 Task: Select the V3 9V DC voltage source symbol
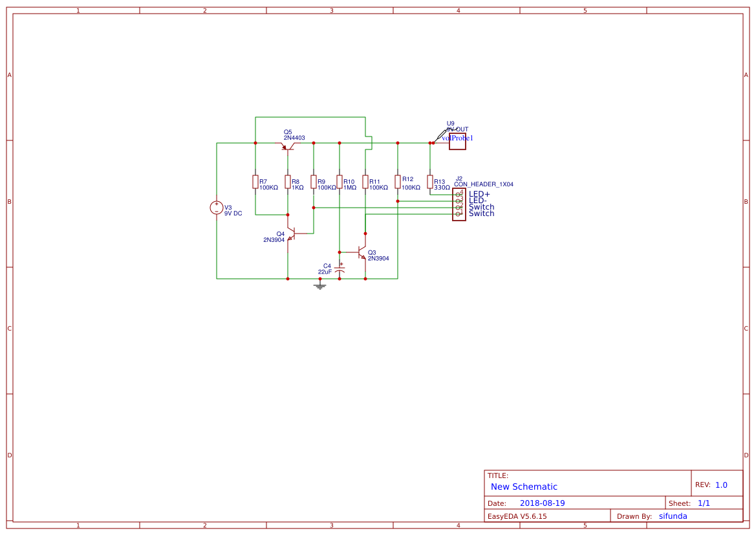[x=217, y=208]
